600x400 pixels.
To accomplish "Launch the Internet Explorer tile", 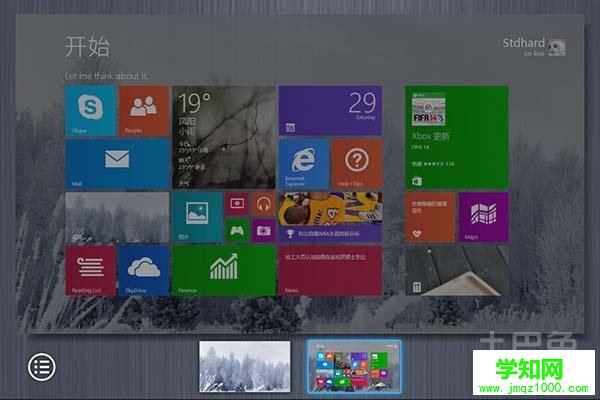I will coord(304,164).
